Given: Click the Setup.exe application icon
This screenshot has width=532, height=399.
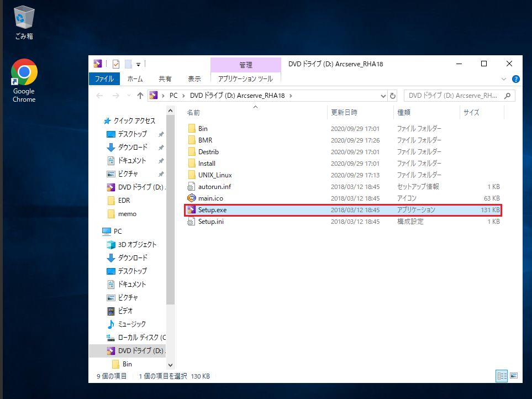Looking at the screenshot, I should click(x=191, y=209).
